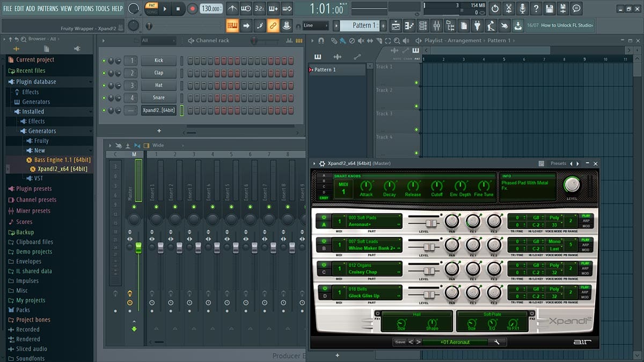Click the Kick channel button
The width and height of the screenshot is (644, 362).
point(159,61)
